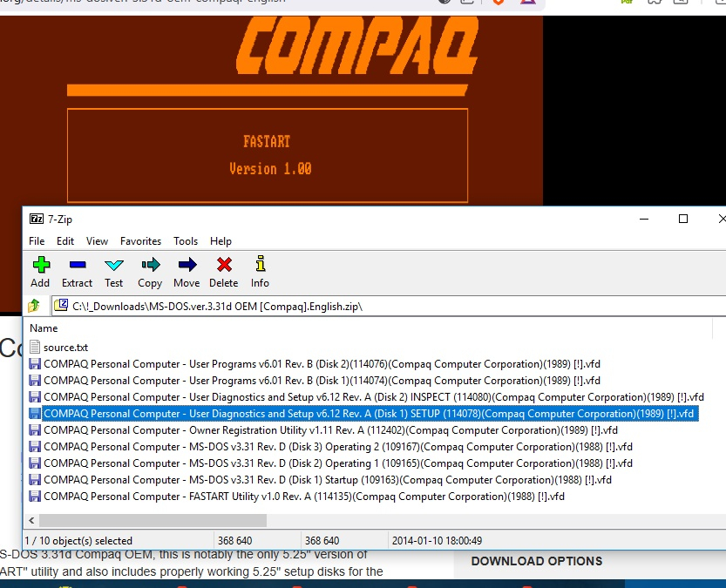Click floppy icon of FASTART Utility v1.0 file
The width and height of the screenshot is (726, 588).
pyautogui.click(x=35, y=497)
